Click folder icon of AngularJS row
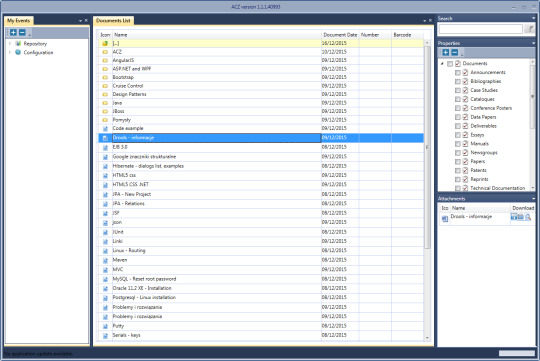The height and width of the screenshot is (361, 540). coord(105,60)
